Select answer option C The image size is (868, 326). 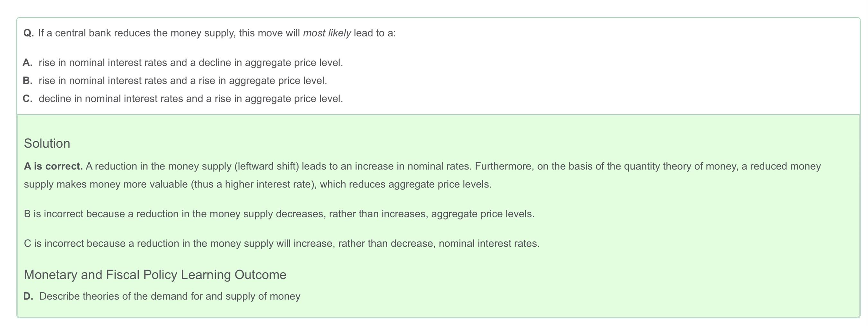(x=183, y=99)
